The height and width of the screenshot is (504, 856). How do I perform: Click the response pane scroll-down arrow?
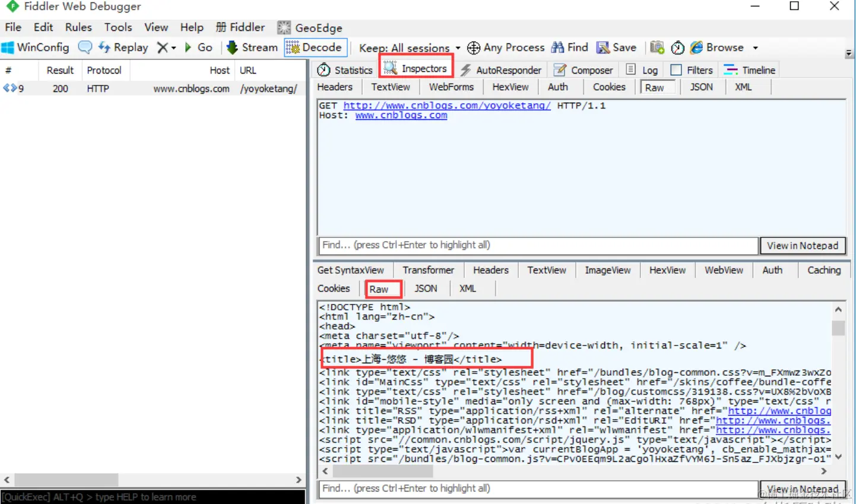pos(838,457)
